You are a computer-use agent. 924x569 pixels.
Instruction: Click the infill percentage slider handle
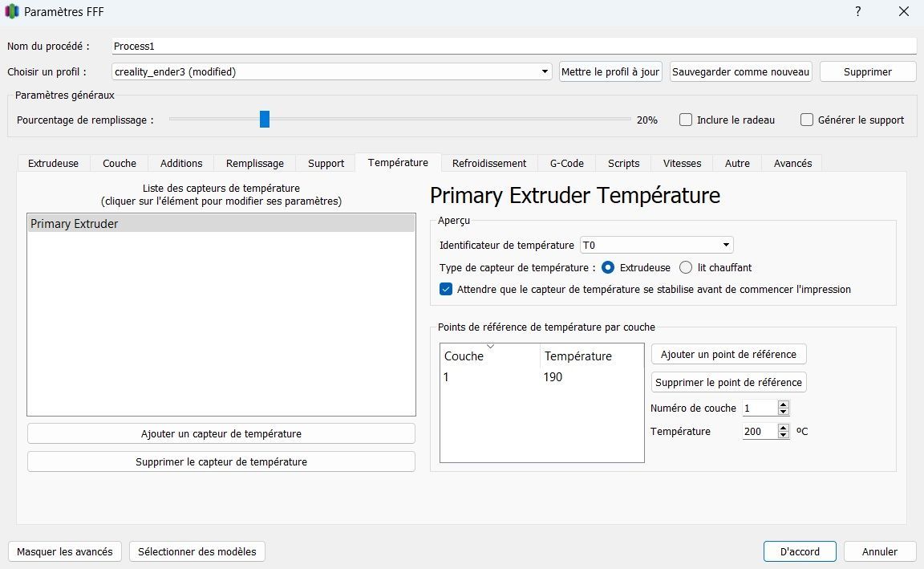pyautogui.click(x=265, y=120)
